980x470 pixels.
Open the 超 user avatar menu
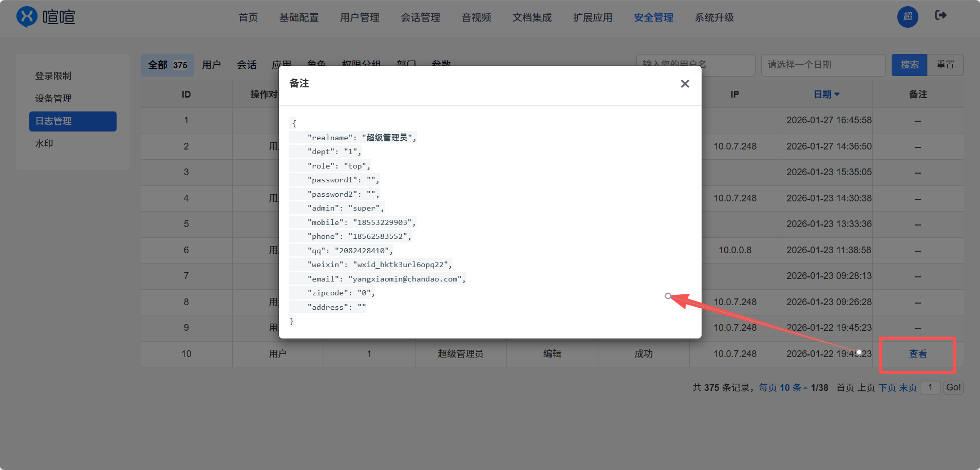908,17
